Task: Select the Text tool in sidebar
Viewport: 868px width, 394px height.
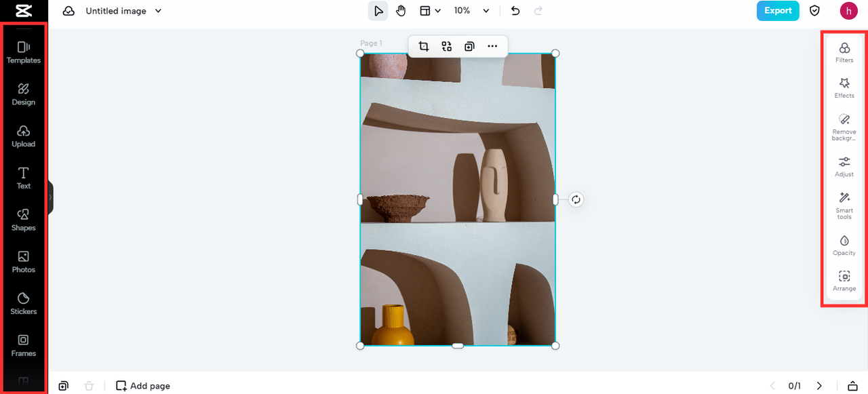Action: 24,178
